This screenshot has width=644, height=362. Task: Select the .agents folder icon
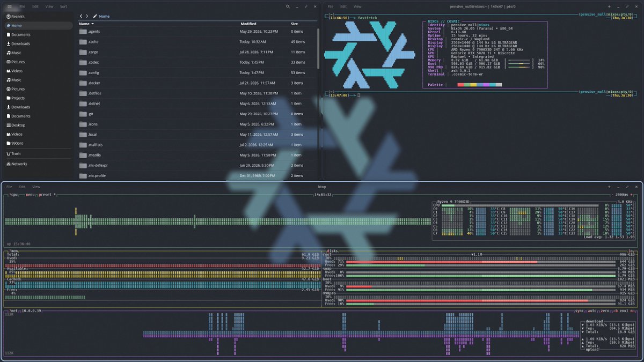pyautogui.click(x=83, y=31)
